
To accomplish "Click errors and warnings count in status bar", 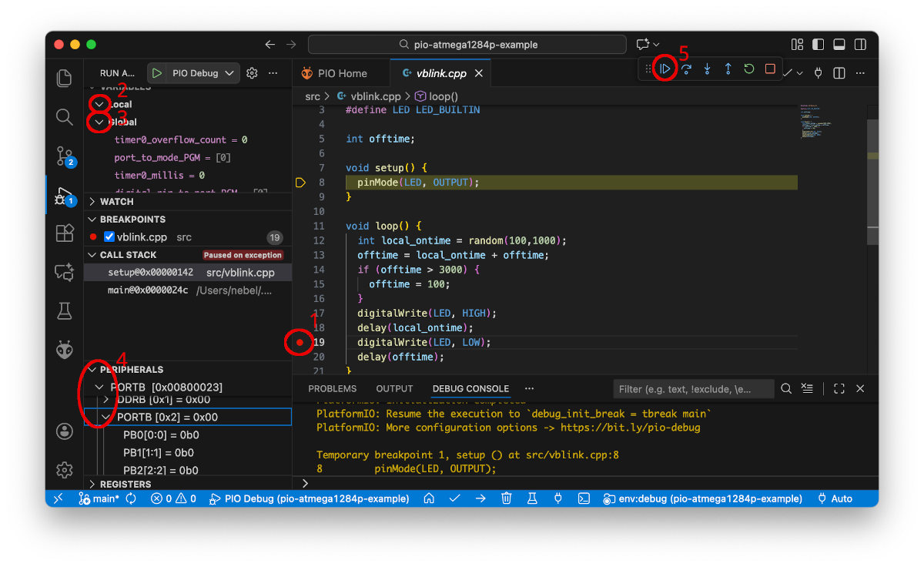I will point(174,498).
